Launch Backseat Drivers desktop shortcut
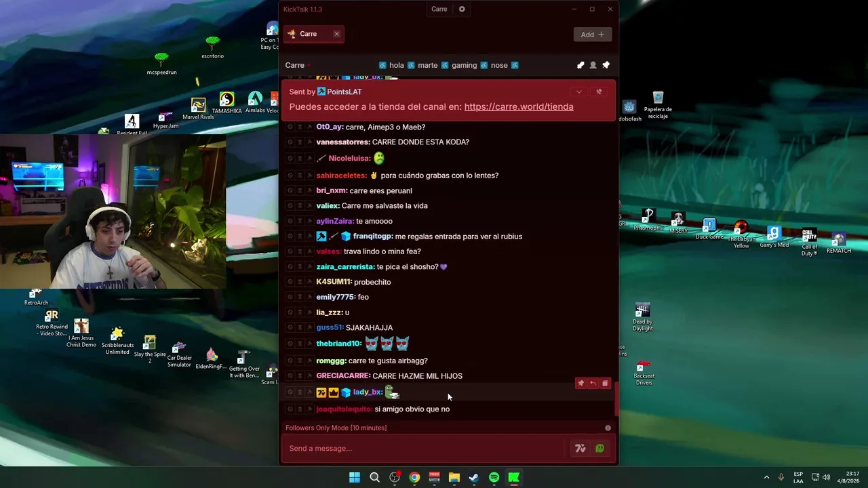Viewport: 868px width, 488px height. point(644,373)
